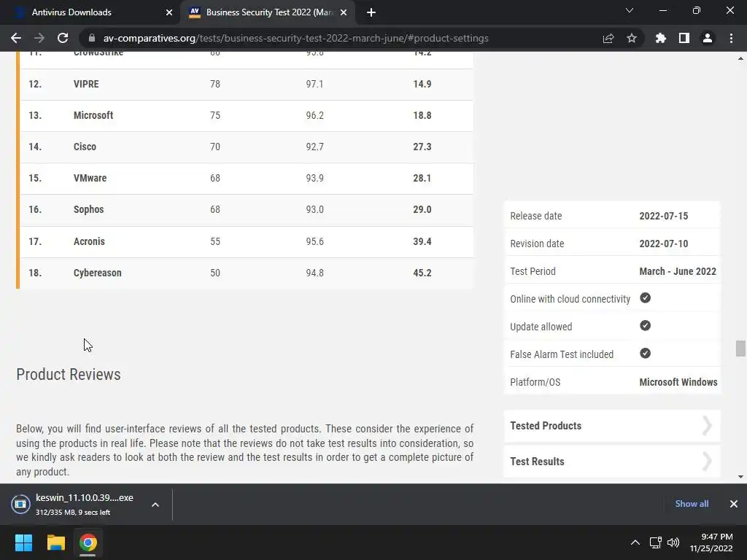Viewport: 747px width, 560px height.
Task: Click Microsoft's value 96.2
Action: pyautogui.click(x=315, y=115)
